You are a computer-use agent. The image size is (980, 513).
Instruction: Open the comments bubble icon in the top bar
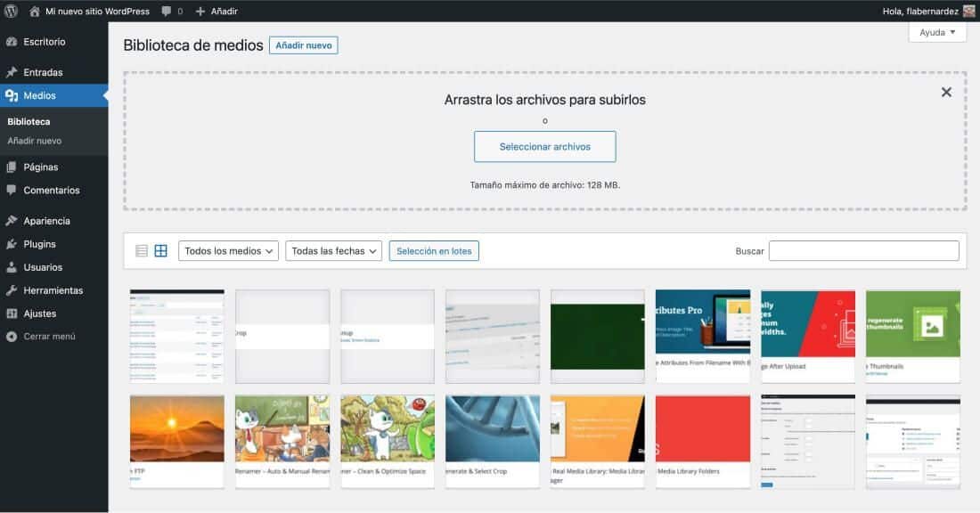coord(168,12)
